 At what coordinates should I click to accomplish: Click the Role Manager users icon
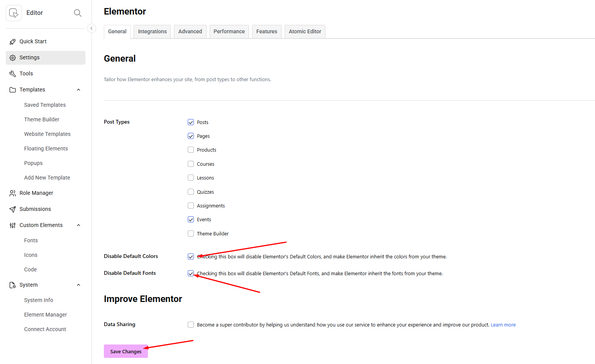coord(13,193)
